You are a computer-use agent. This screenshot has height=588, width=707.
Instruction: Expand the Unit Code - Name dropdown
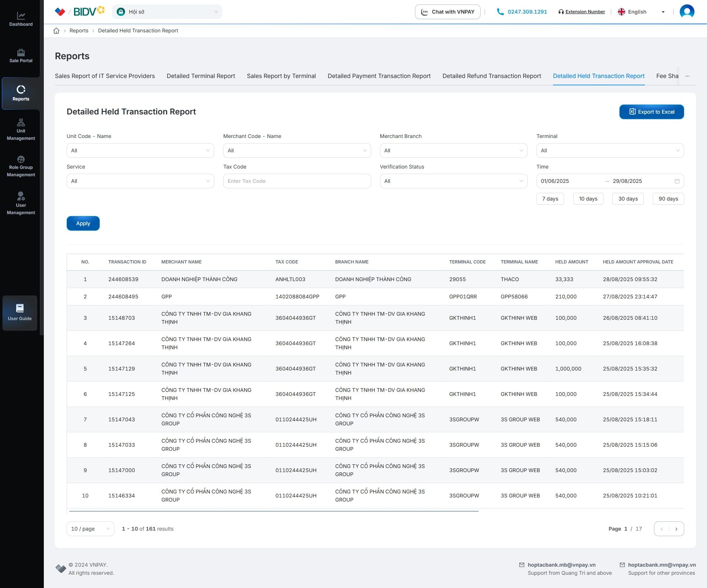[140, 150]
